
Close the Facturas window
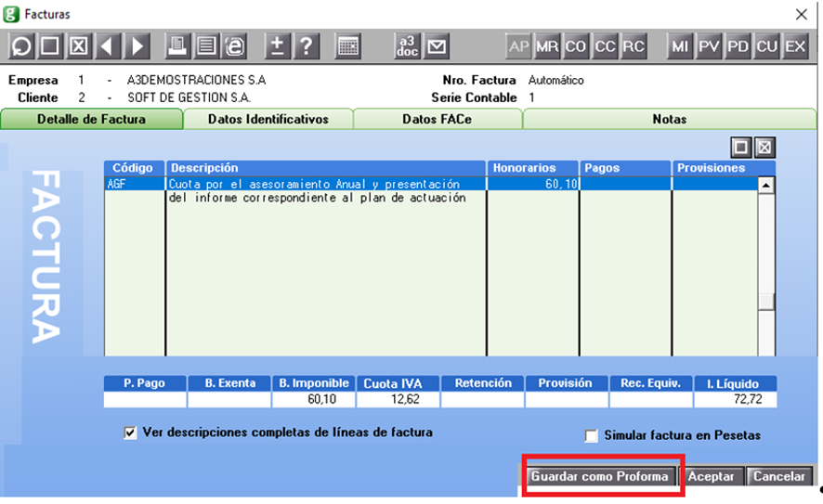[801, 14]
